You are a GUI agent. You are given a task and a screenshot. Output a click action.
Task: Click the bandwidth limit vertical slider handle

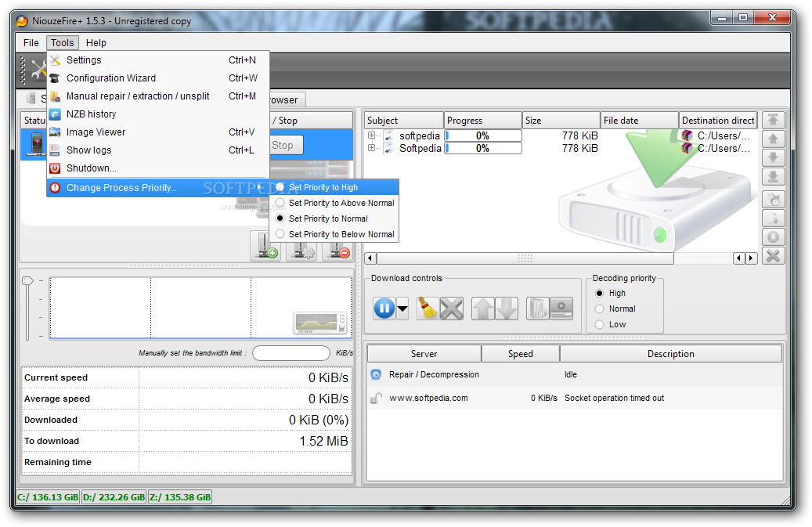click(27, 280)
